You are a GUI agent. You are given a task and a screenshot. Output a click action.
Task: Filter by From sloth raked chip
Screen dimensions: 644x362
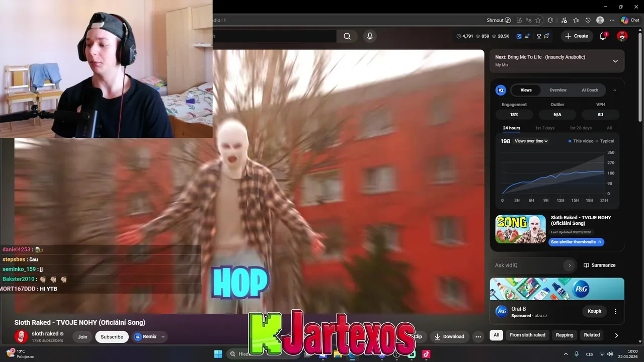[527, 335]
